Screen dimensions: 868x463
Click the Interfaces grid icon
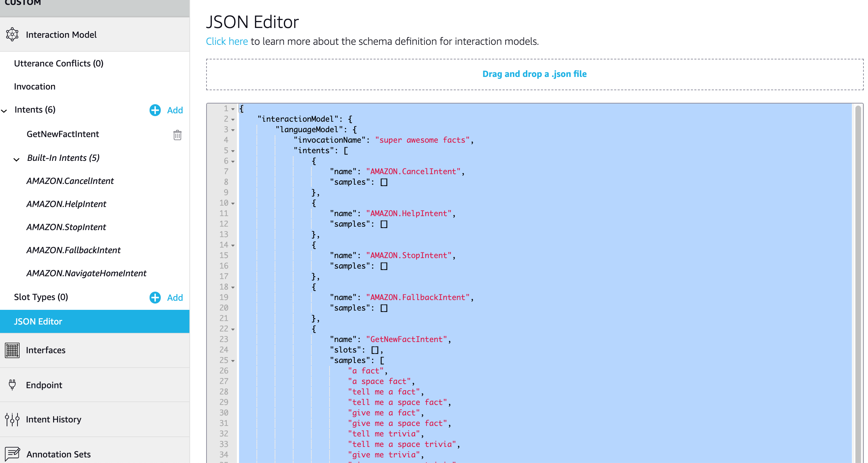[x=12, y=350]
